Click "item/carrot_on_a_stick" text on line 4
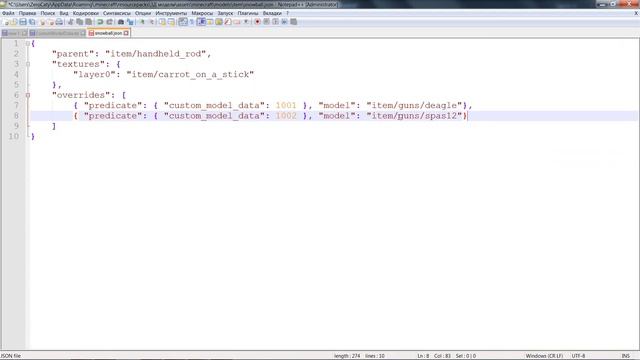Viewport: 640px width, 360px height. pos(190,74)
